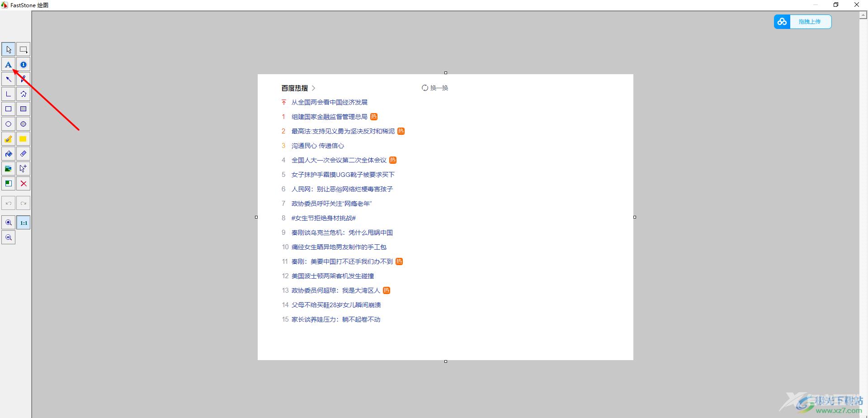This screenshot has width=868, height=418.
Task: Restore down the FastStone window
Action: point(836,5)
